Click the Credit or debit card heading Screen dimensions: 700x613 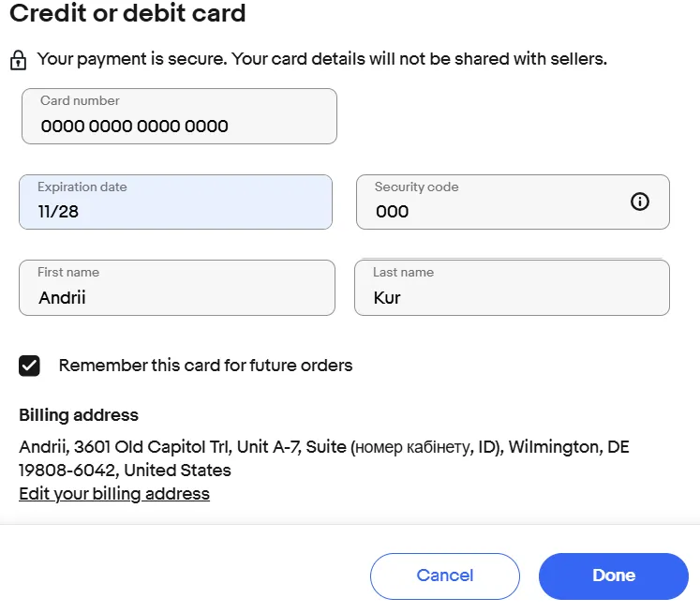coord(127,14)
